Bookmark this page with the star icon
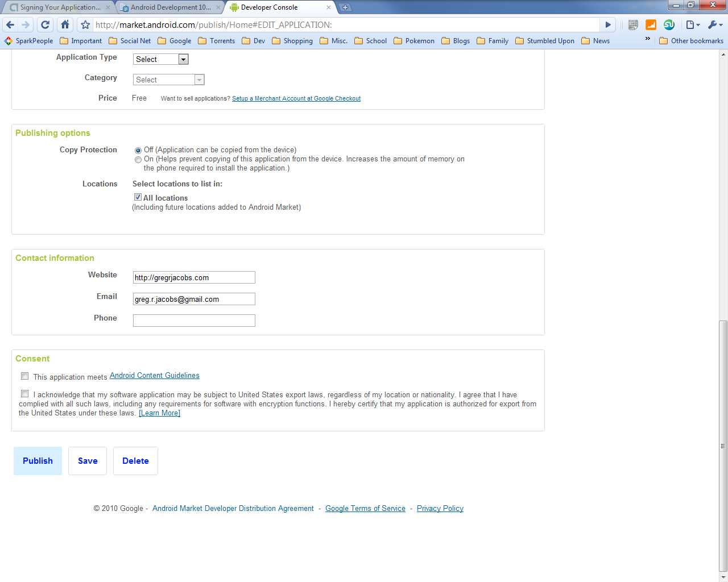This screenshot has height=582, width=728. pyautogui.click(x=85, y=25)
